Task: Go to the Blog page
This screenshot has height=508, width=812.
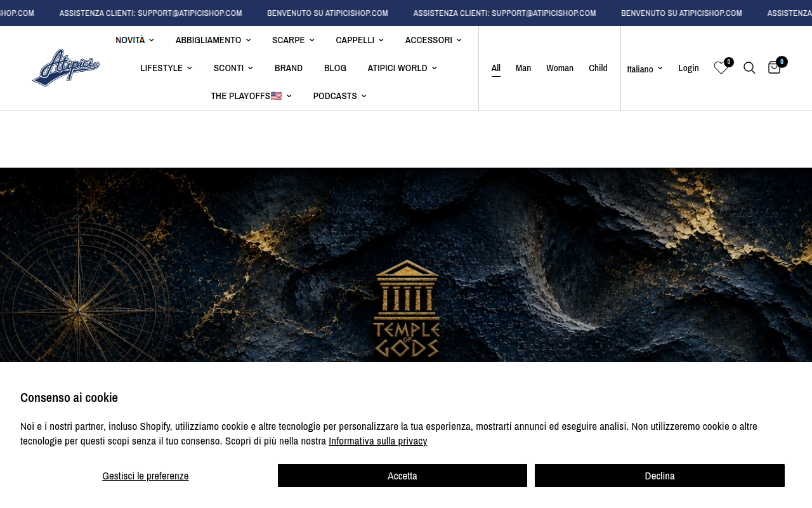Action: (x=335, y=68)
